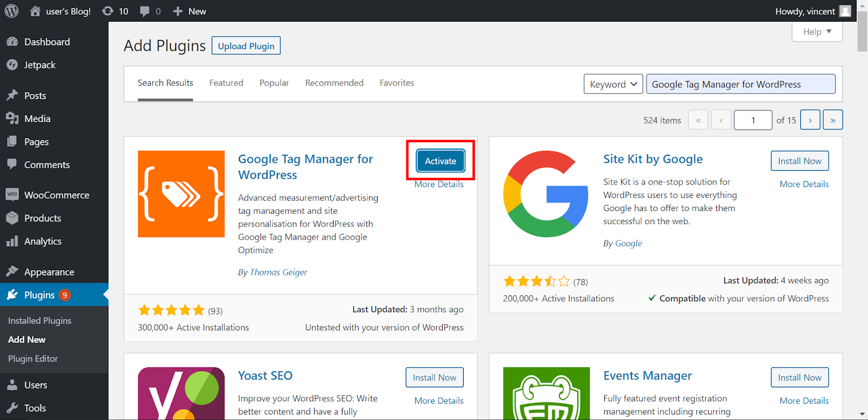The image size is (868, 420).
Task: Go to the next results page arrow
Action: 810,120
